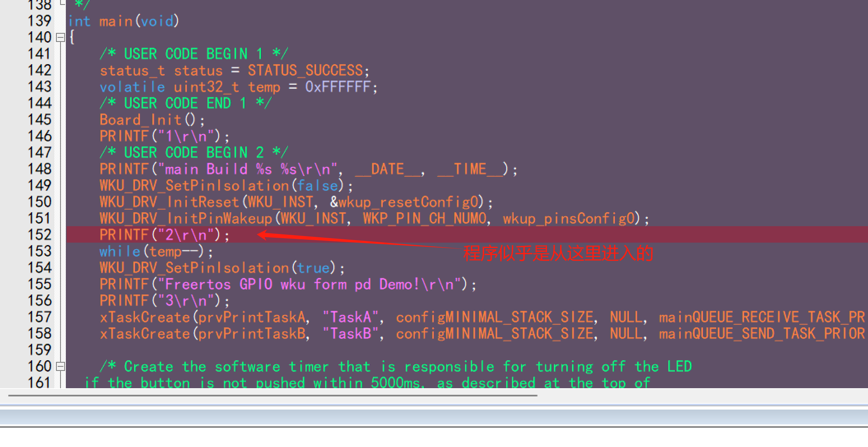The image size is (868, 447).
Task: Click the 0xFFFFFF value on line 143
Action: tap(337, 87)
